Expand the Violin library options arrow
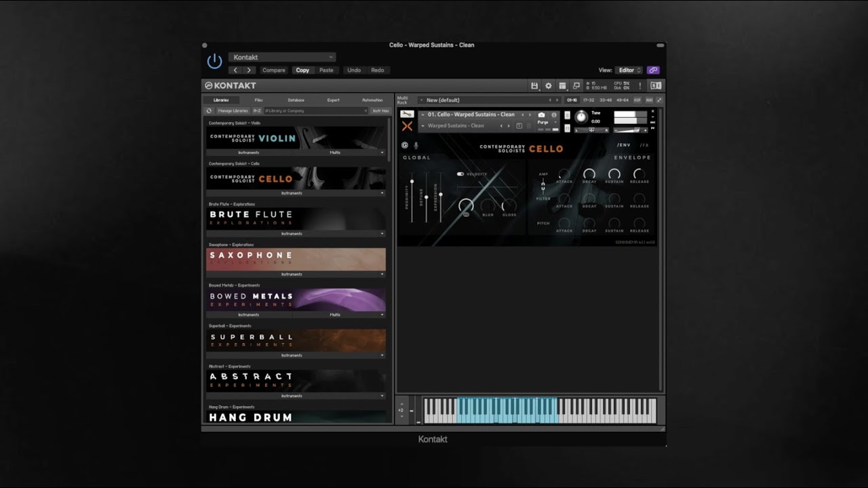Screen dimensions: 868x488 pos(382,152)
